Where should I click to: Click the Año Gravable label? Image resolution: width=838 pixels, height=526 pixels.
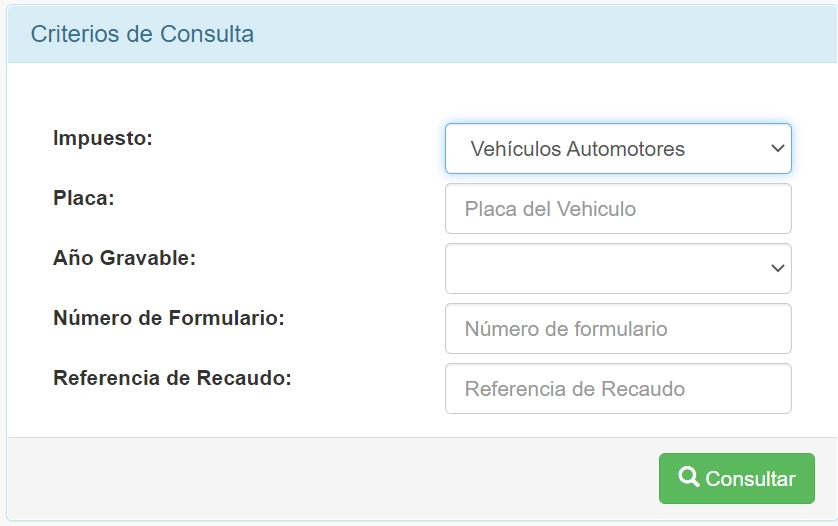coord(124,258)
